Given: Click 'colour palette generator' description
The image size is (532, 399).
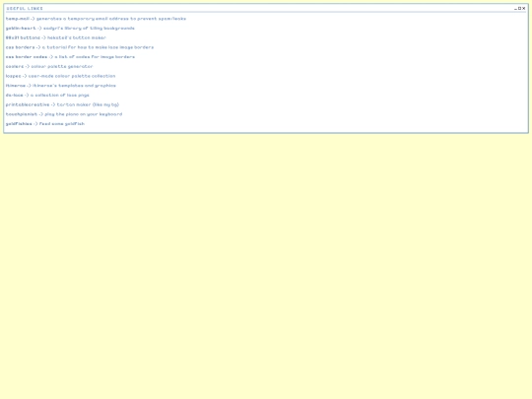Looking at the screenshot, I should [62, 66].
